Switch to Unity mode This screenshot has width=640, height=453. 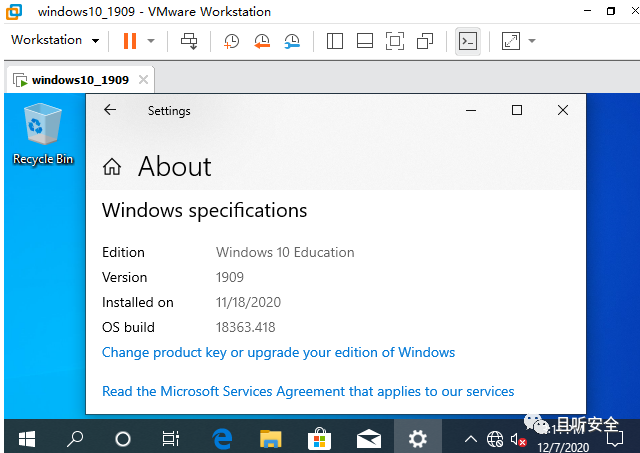point(425,41)
